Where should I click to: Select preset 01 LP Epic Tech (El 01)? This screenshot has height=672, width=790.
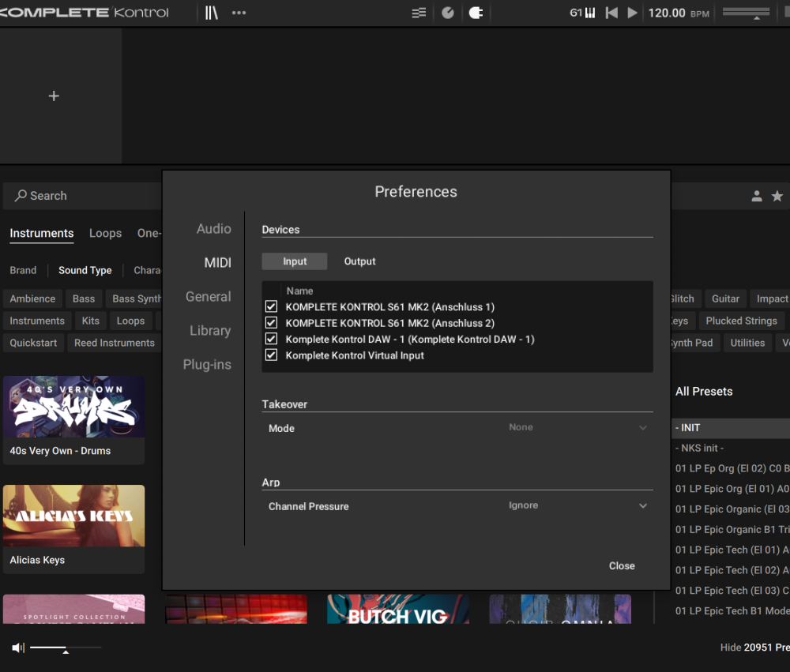(731, 550)
